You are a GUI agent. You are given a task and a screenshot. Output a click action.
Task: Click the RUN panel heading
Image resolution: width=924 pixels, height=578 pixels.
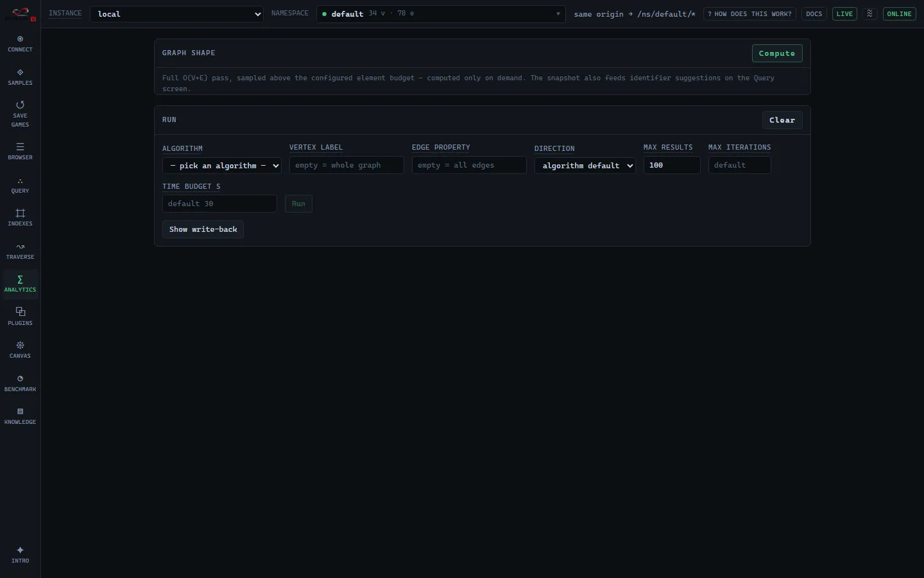(169, 119)
